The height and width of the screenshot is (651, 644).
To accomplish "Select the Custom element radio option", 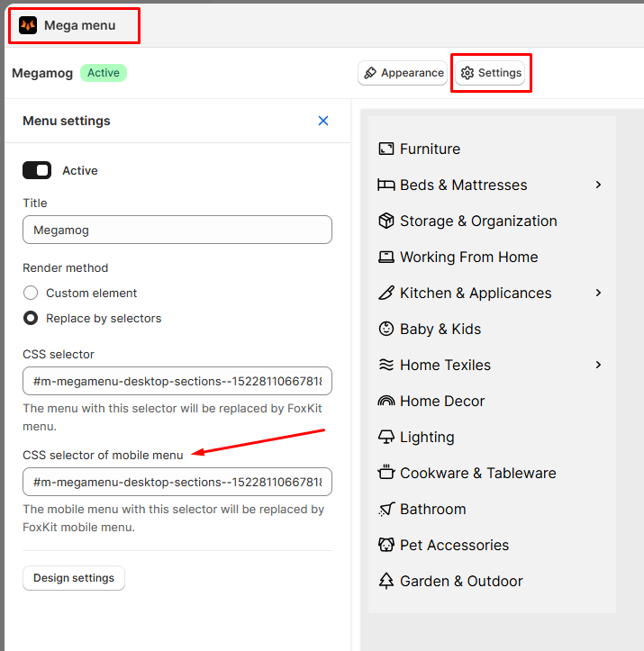I will click(x=31, y=293).
